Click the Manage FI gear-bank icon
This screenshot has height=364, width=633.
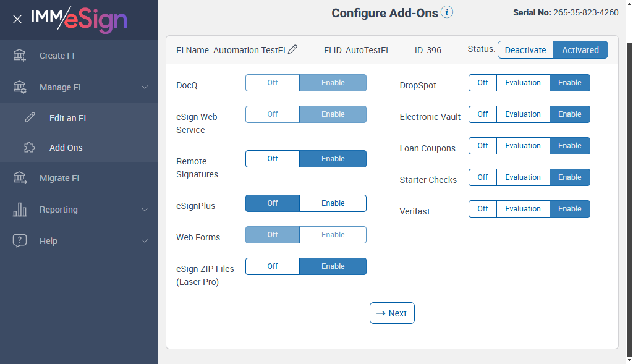[x=20, y=87]
